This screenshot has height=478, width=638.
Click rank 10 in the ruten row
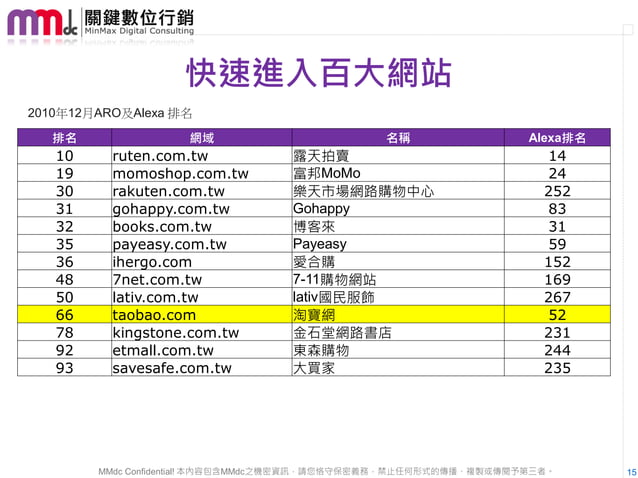pos(64,156)
